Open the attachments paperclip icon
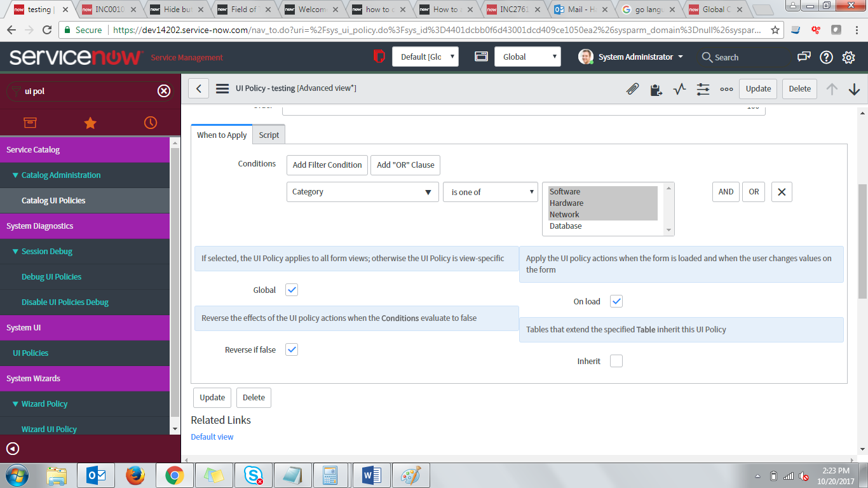 pos(632,89)
